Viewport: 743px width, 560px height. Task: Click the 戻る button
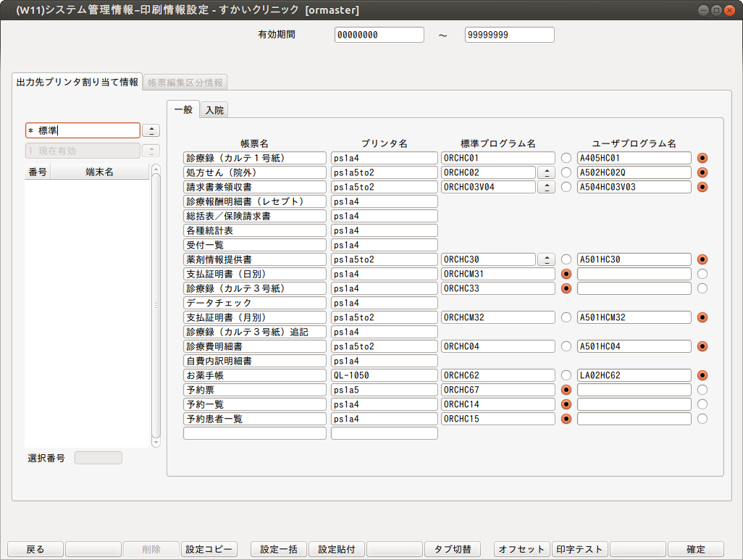(x=35, y=549)
